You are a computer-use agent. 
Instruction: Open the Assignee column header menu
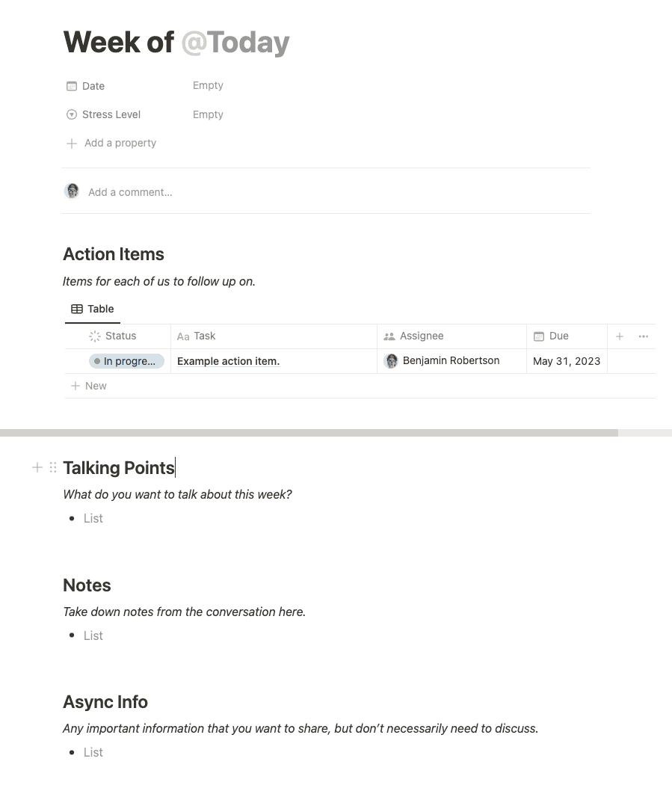pyautogui.click(x=451, y=336)
